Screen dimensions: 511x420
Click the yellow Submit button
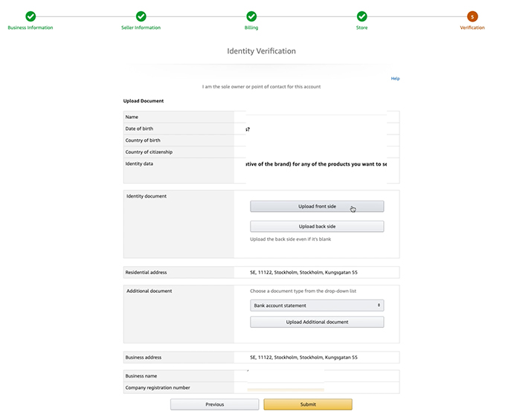307,404
